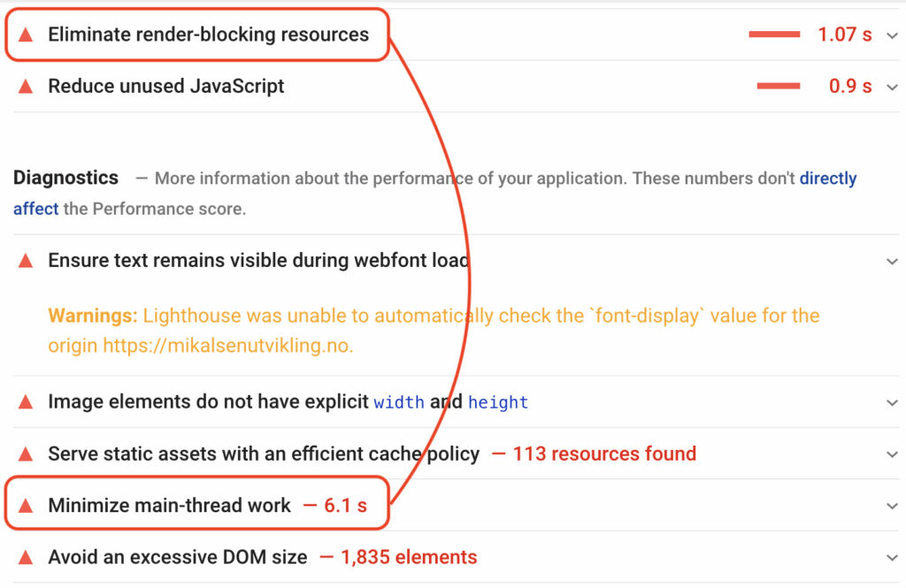The image size is (906, 588).
Task: Click triangle icon beside Image elements audit
Action: 26,402
